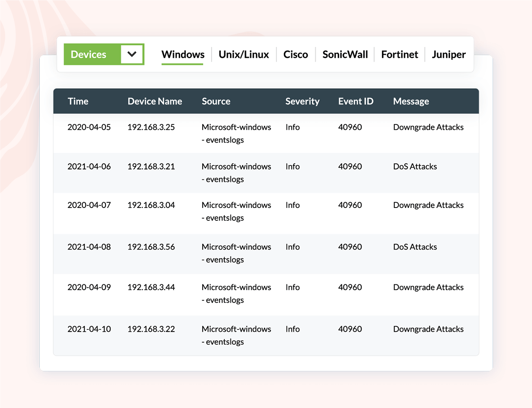Open the Devices dropdown
The image size is (532, 408).
point(88,54)
